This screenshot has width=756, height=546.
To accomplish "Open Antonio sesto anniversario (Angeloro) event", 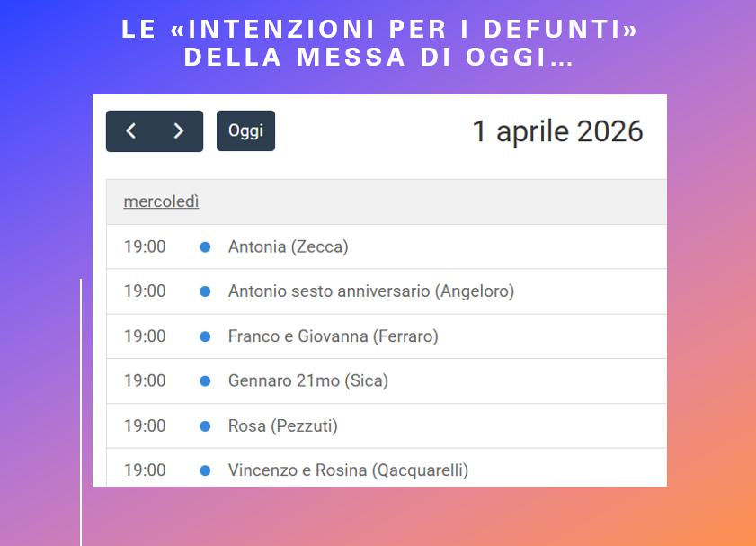I will 370,291.
